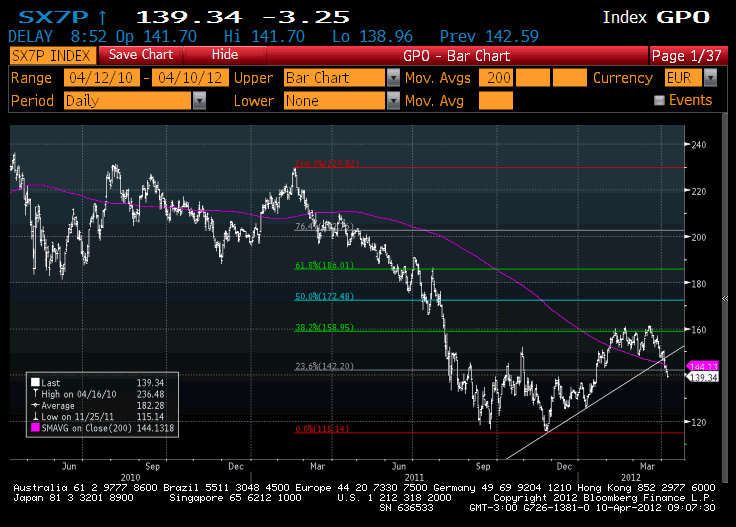Screen dimensions: 736x527
Task: Click the white Last legend swatch
Action: point(35,382)
